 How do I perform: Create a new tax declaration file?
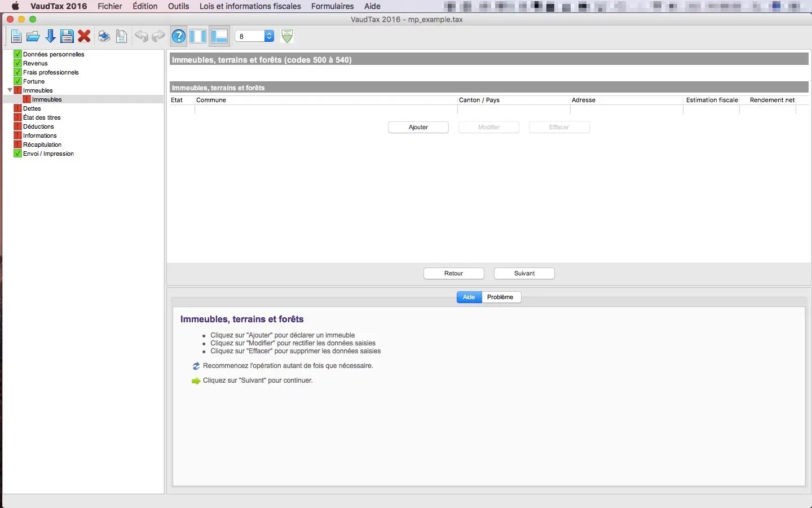(x=16, y=37)
